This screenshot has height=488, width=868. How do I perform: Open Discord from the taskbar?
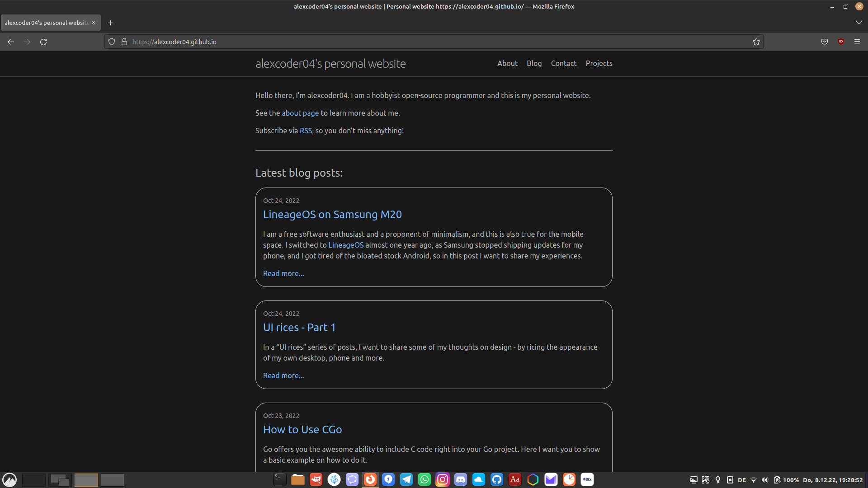point(461,479)
